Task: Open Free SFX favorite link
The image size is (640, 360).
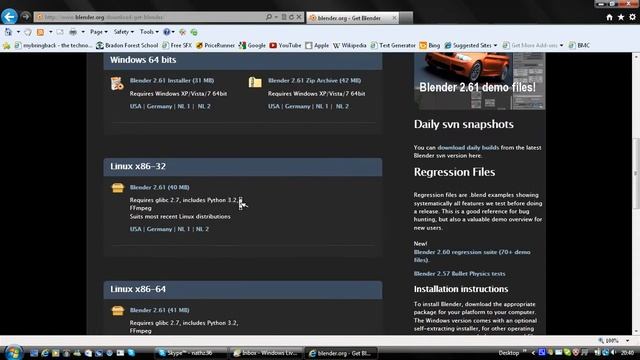Action: point(177,46)
